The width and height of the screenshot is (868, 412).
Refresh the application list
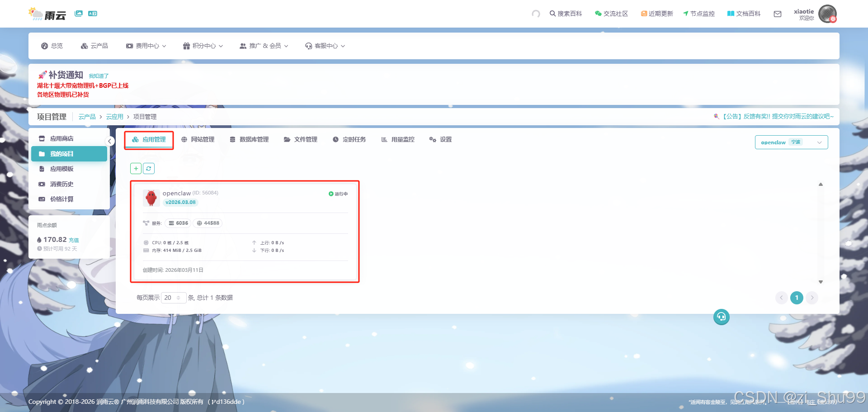[x=148, y=168]
